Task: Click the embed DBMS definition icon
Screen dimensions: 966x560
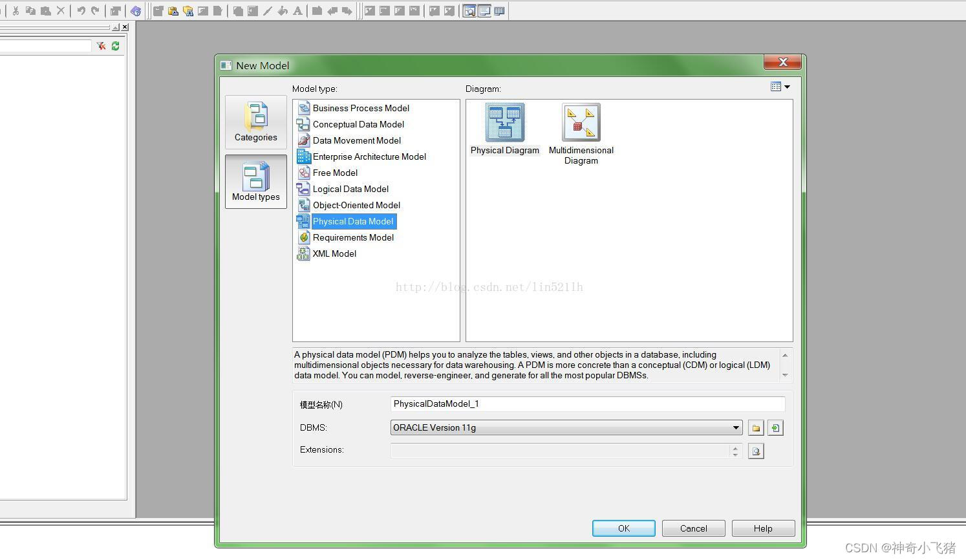Action: tap(775, 427)
